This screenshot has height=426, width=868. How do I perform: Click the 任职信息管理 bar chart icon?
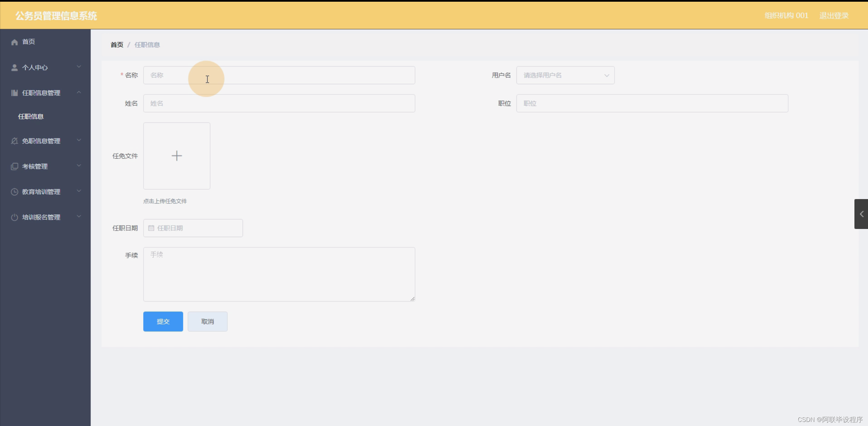(14, 93)
